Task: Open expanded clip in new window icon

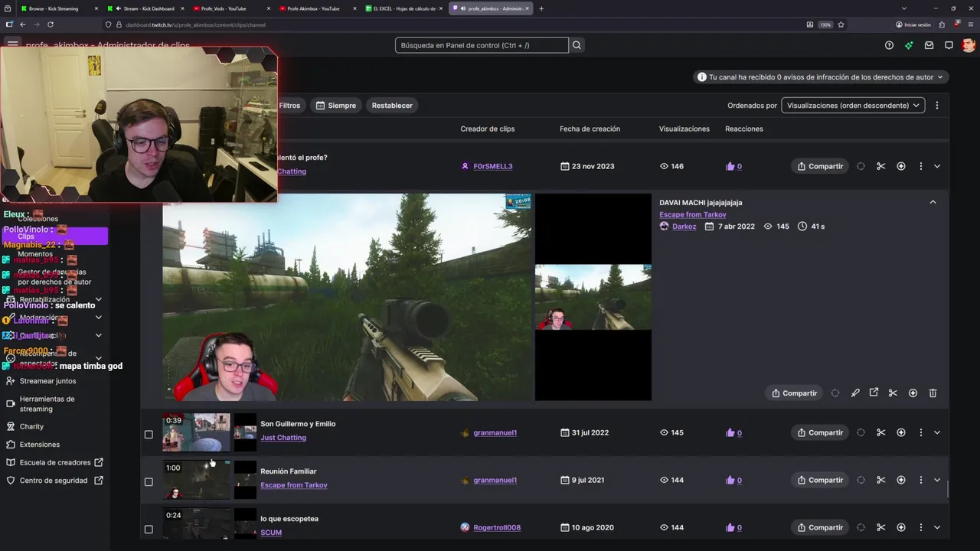Action: (x=874, y=393)
